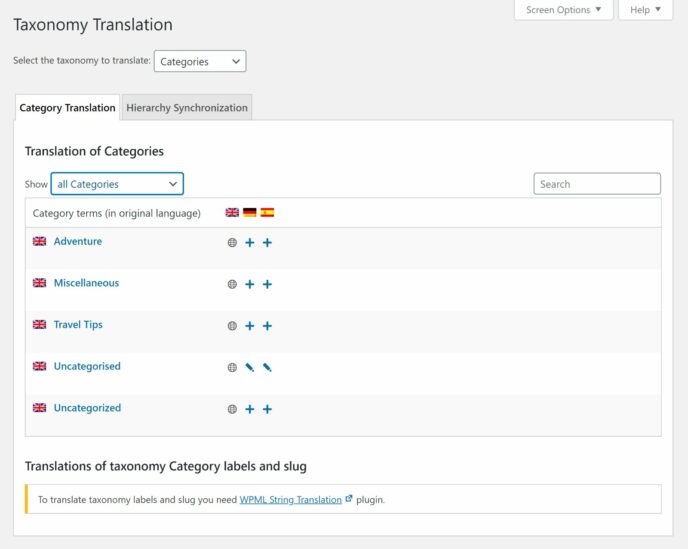Screen dimensions: 688x549
Task: Open the taxonomy selection dropdown
Action: pyautogui.click(x=199, y=61)
